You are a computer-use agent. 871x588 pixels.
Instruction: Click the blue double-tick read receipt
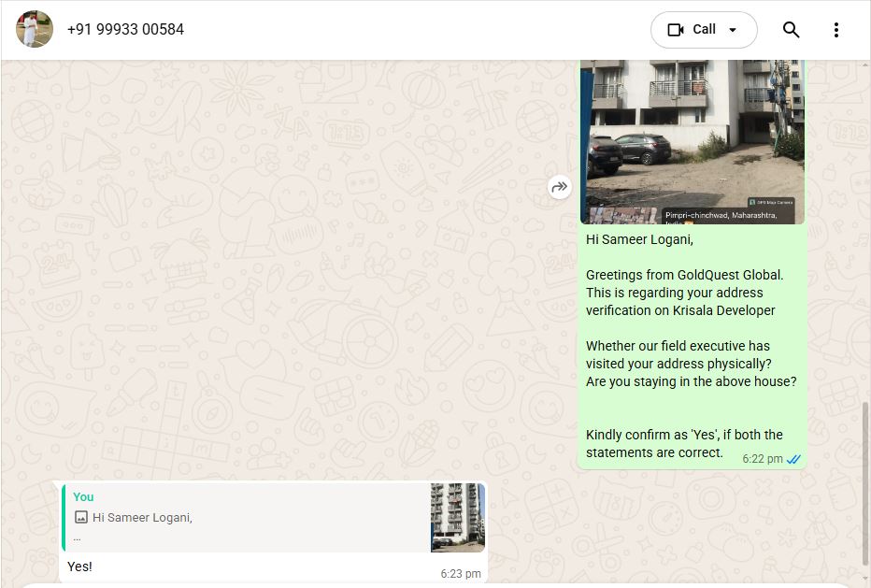coord(793,459)
